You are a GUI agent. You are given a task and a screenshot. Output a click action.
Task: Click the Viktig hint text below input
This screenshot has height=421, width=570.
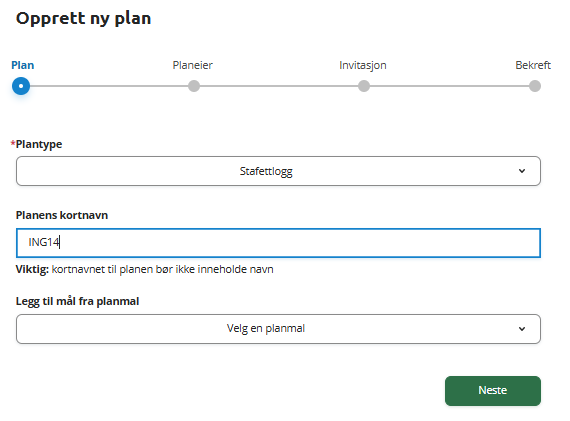(x=144, y=269)
